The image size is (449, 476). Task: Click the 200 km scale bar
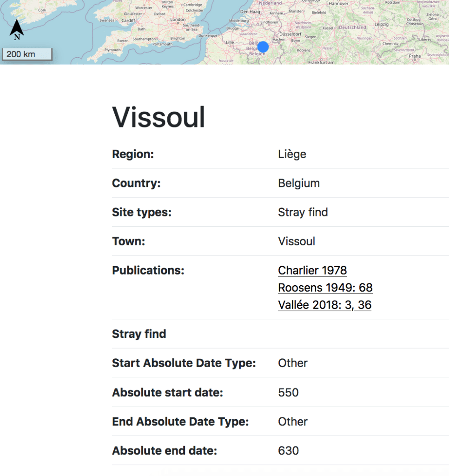[26, 54]
